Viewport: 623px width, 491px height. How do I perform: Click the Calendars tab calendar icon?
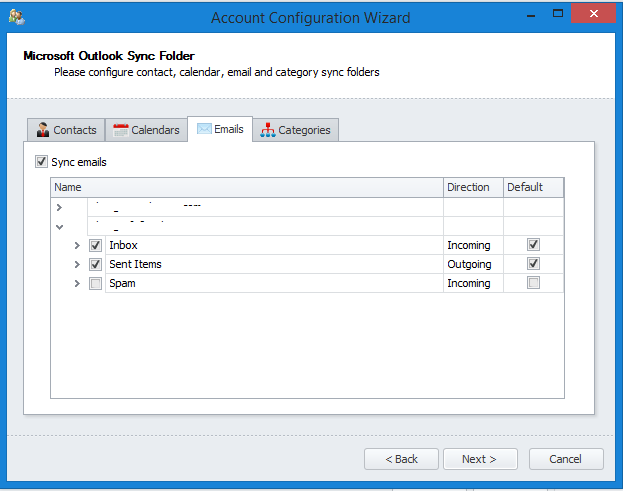[x=121, y=130]
